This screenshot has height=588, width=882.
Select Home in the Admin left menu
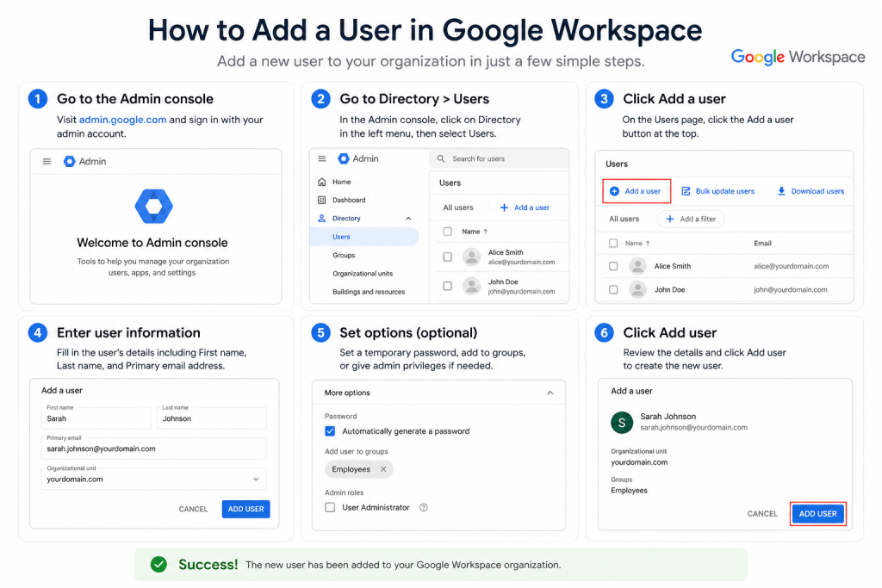tap(341, 182)
